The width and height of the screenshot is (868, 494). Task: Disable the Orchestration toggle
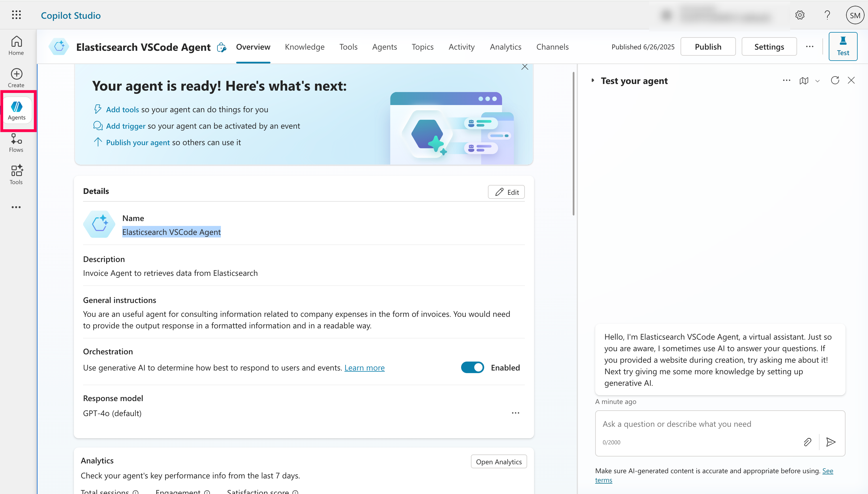[472, 367]
